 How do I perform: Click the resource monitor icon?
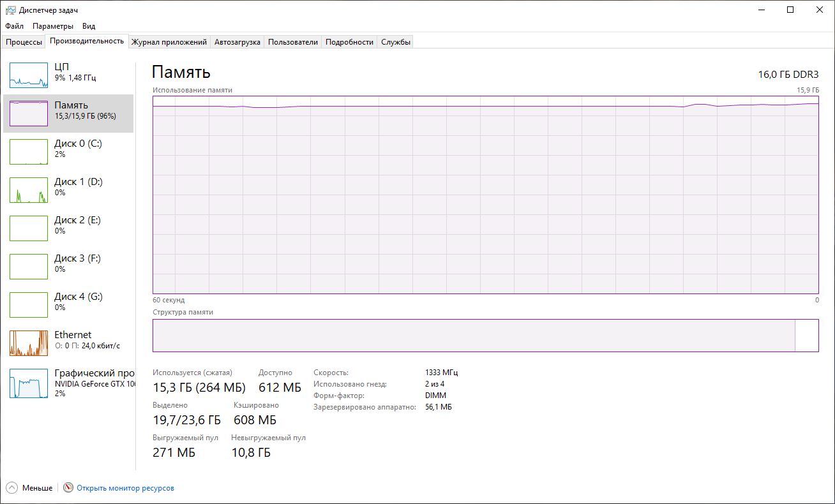click(x=68, y=487)
